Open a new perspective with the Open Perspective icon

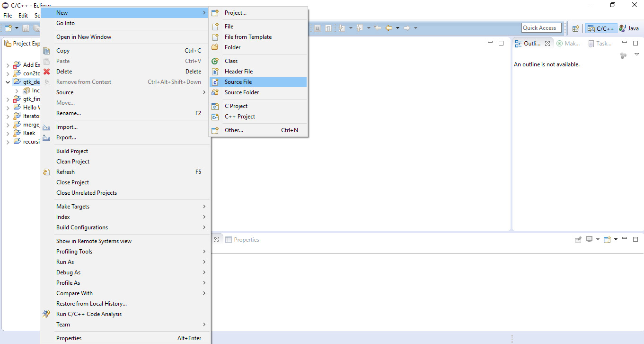point(575,27)
